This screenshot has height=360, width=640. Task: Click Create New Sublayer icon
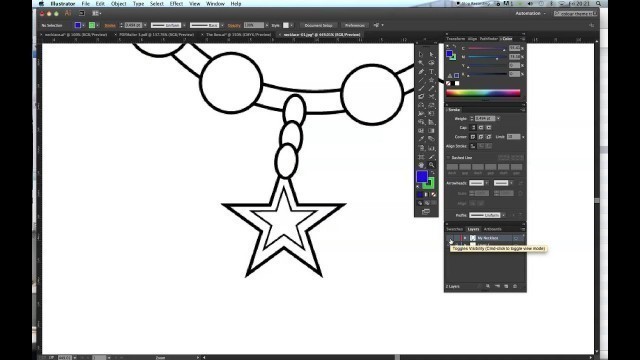[497, 287]
